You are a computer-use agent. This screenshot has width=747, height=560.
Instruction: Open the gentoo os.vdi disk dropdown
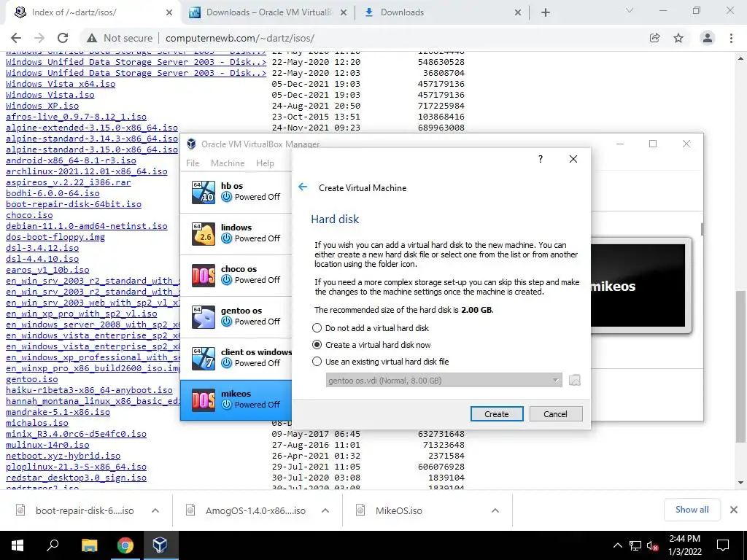pos(444,380)
